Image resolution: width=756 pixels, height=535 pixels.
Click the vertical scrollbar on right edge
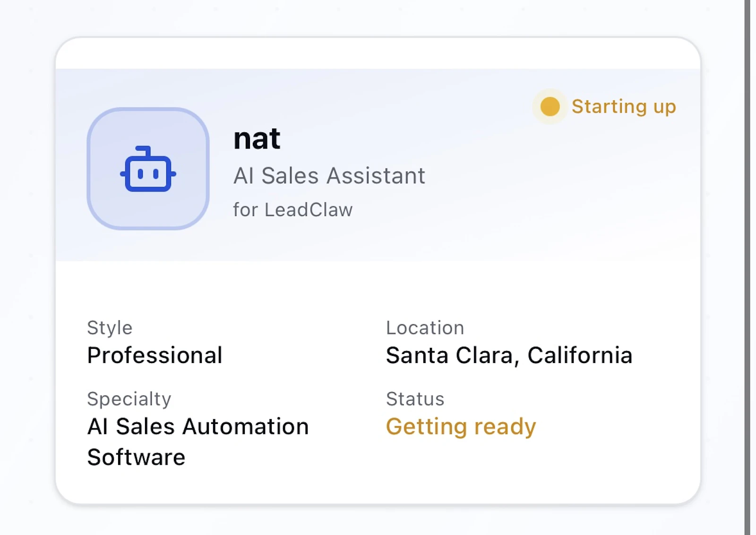[x=747, y=267]
